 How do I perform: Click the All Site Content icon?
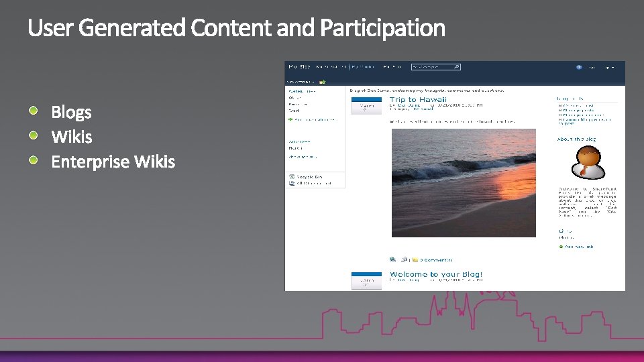pyautogui.click(x=292, y=184)
